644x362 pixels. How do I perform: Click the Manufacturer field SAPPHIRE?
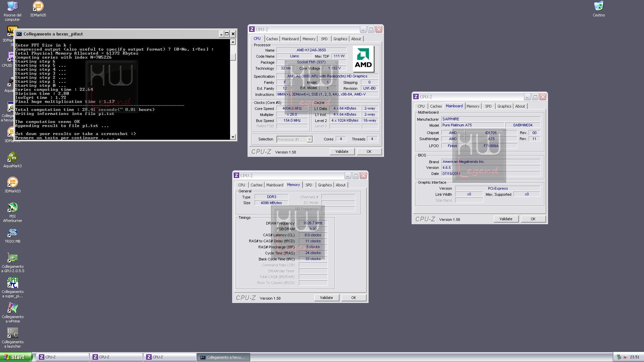point(491,119)
